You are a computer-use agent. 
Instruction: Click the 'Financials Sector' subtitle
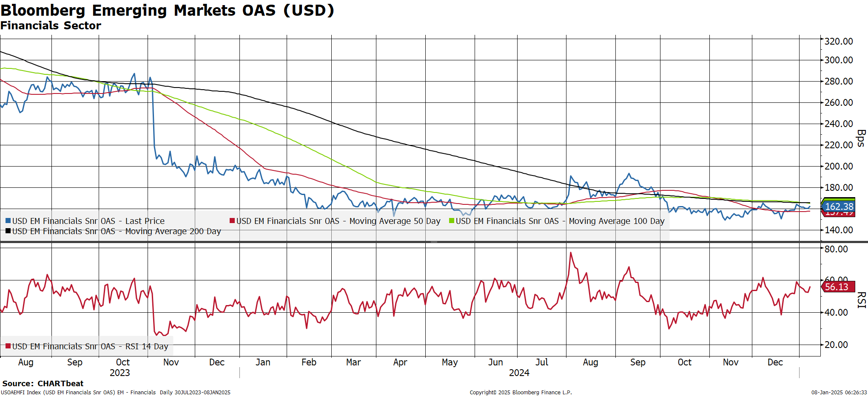point(51,25)
